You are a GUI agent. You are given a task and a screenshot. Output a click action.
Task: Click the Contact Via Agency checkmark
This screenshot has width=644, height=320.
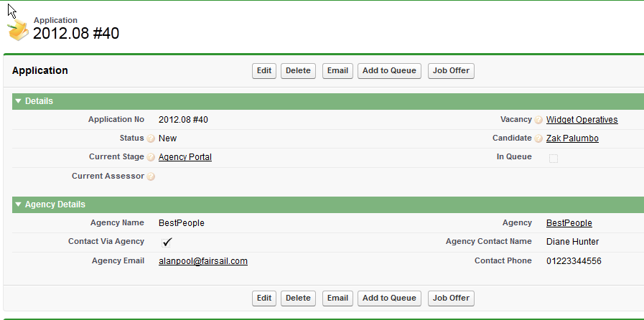tap(167, 243)
